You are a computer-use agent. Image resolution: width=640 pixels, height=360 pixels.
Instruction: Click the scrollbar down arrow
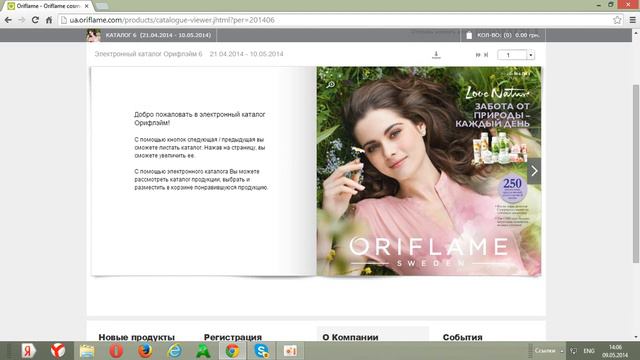tap(636, 337)
